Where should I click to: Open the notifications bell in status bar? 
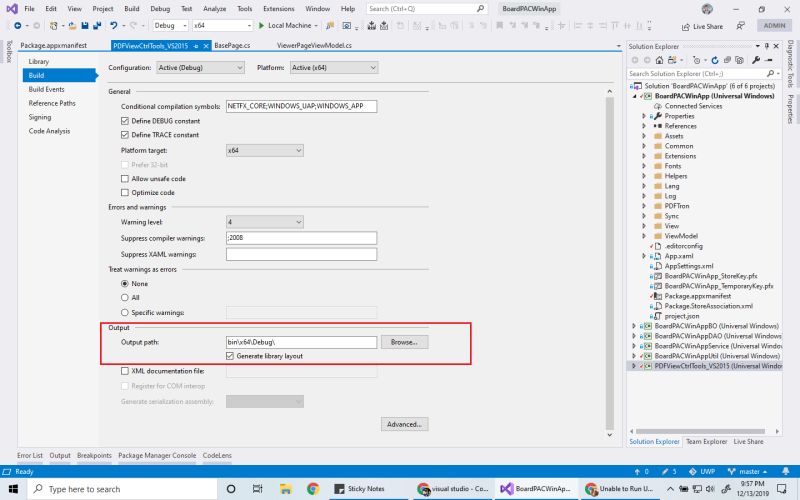coord(786,471)
